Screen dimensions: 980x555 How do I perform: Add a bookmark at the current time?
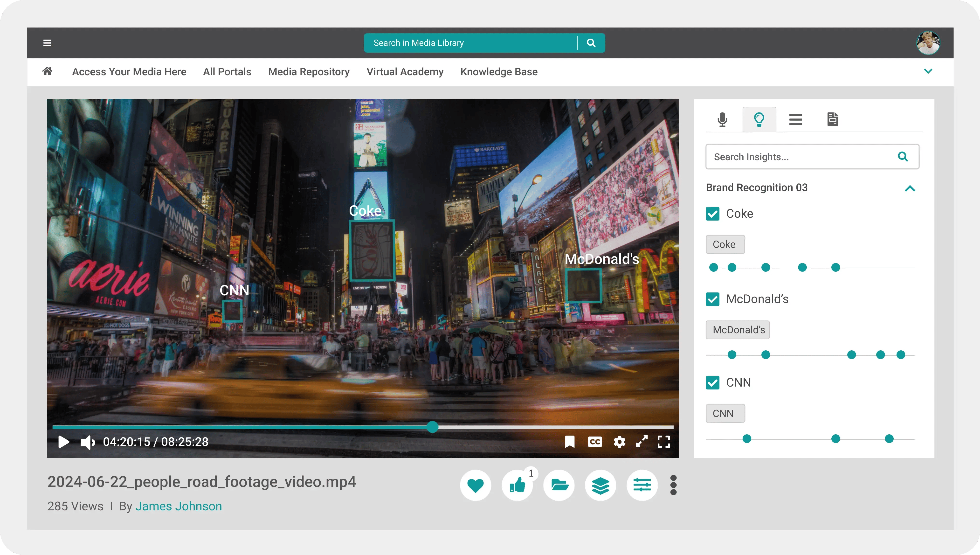[x=569, y=442]
